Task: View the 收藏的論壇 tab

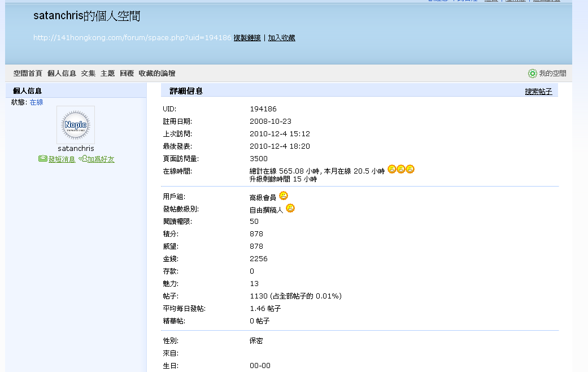Action: click(x=156, y=73)
